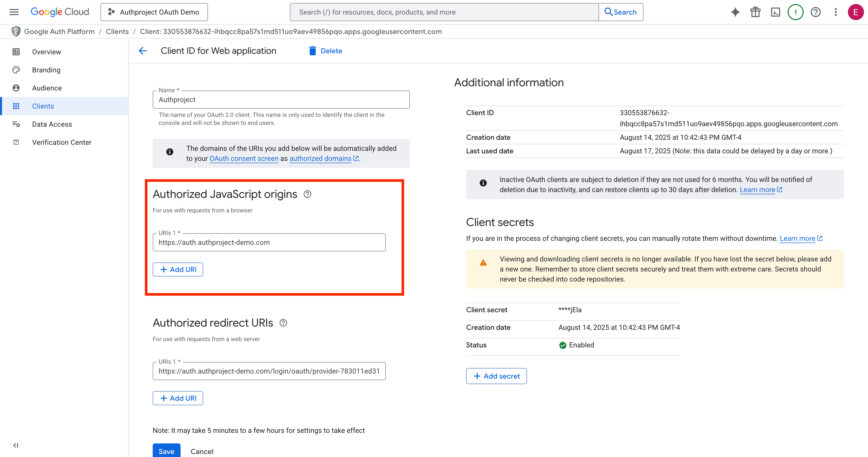Click the Google Cloud logo
The image size is (868, 457).
click(x=60, y=12)
